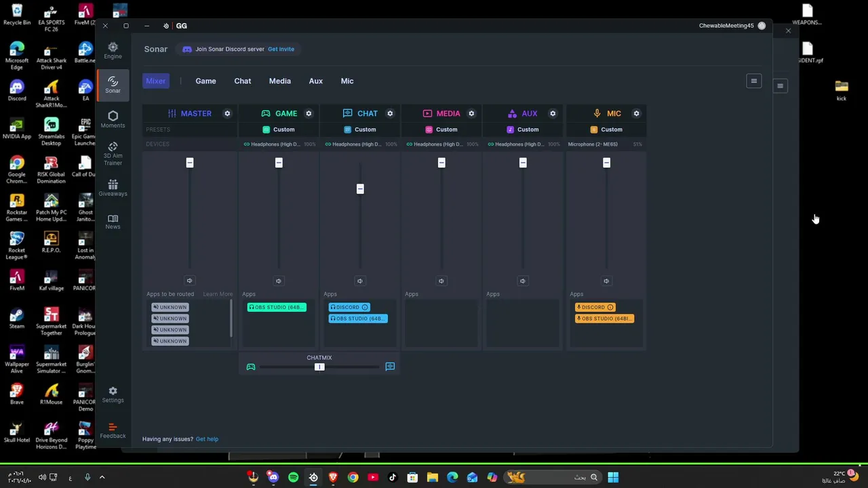This screenshot has width=868, height=488.
Task: Mute the MEDIA channel
Action: (441, 281)
